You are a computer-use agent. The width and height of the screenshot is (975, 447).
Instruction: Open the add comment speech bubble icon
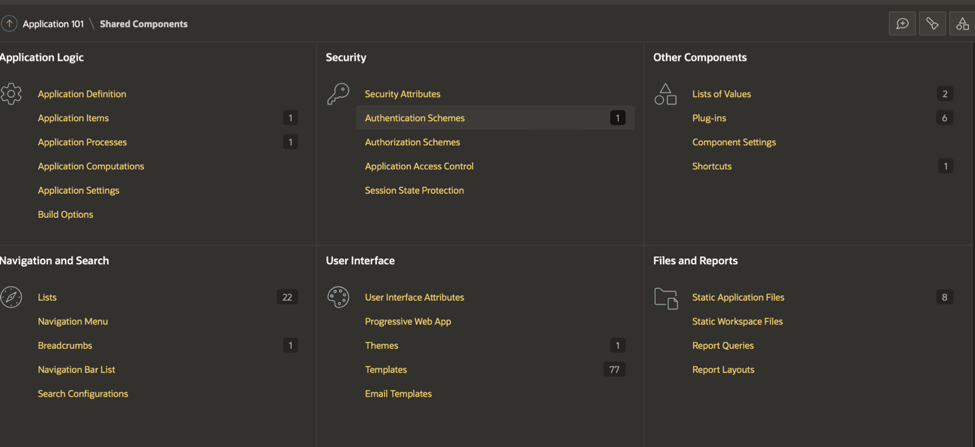[902, 24]
